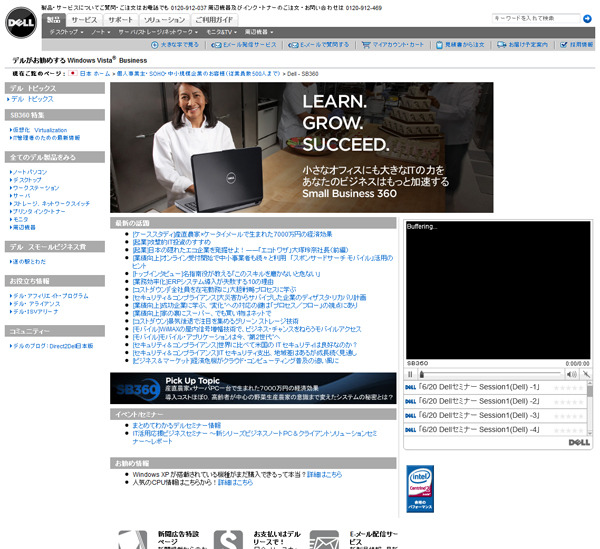Click the envelope icon beside E-mail delivery service

(216, 45)
